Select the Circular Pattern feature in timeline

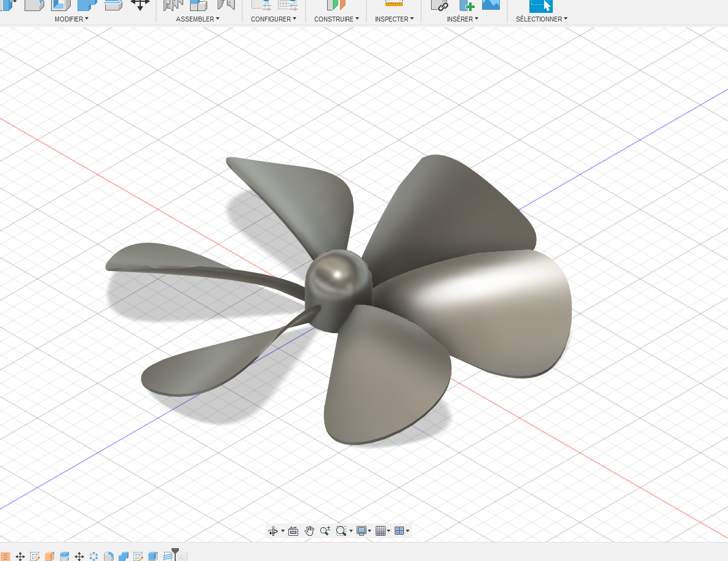pos(94,556)
